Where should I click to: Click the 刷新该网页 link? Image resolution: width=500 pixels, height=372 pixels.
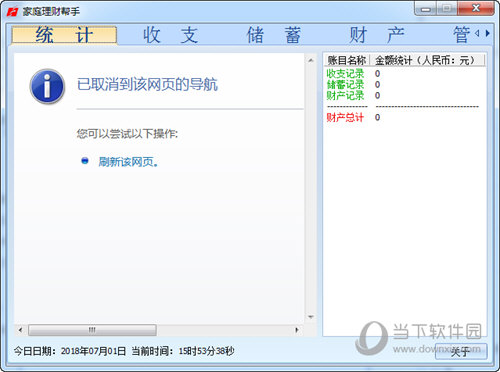click(128, 162)
